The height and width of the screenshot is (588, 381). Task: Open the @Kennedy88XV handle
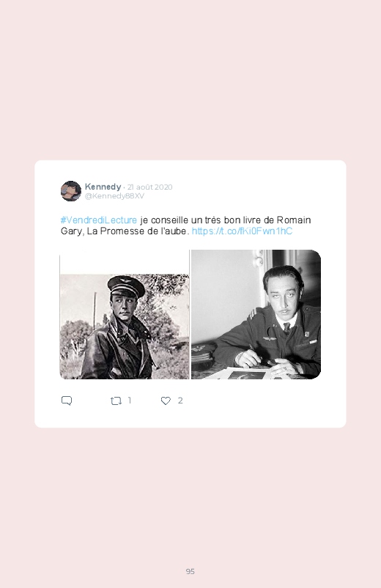click(x=114, y=196)
